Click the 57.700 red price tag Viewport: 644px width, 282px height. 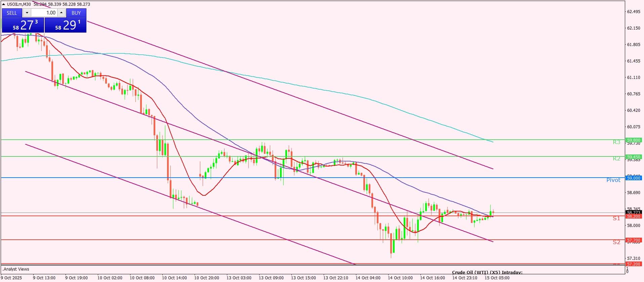click(x=634, y=240)
